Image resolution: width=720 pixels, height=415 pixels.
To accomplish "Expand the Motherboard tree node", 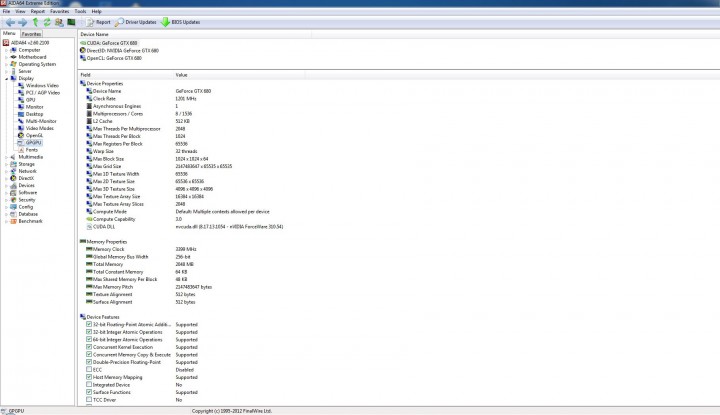I will click(6, 57).
